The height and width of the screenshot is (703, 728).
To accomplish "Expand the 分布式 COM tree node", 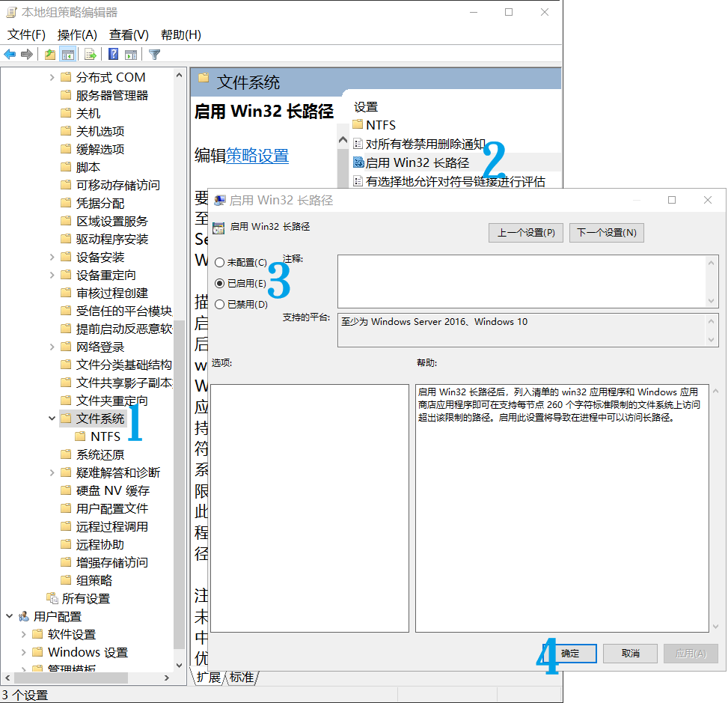I will tap(52, 77).
